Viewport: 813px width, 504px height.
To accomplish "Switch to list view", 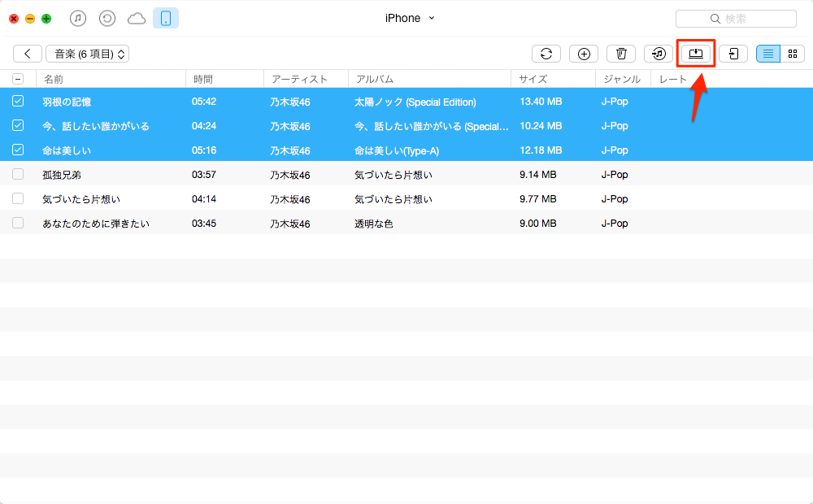I will (768, 54).
